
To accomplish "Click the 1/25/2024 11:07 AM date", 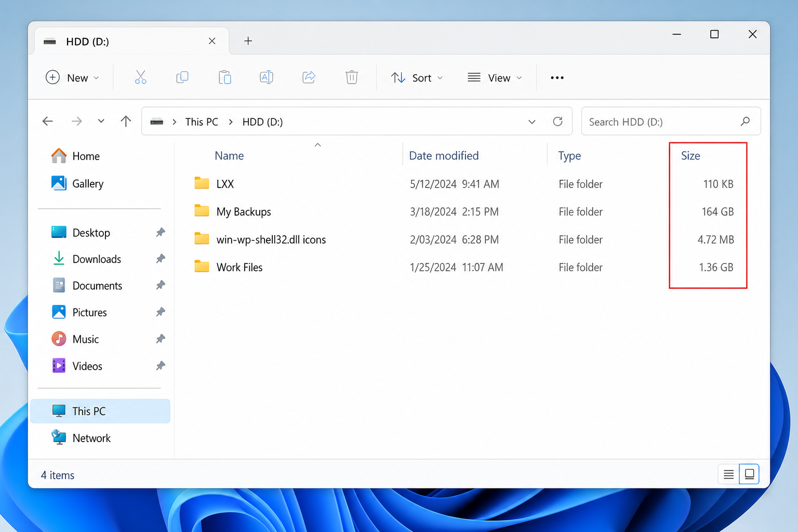I will pyautogui.click(x=456, y=267).
